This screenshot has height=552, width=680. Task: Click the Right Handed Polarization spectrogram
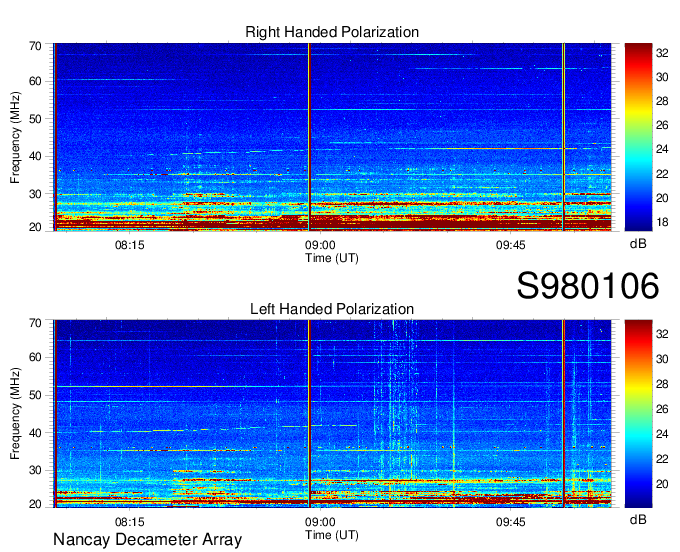point(332,137)
